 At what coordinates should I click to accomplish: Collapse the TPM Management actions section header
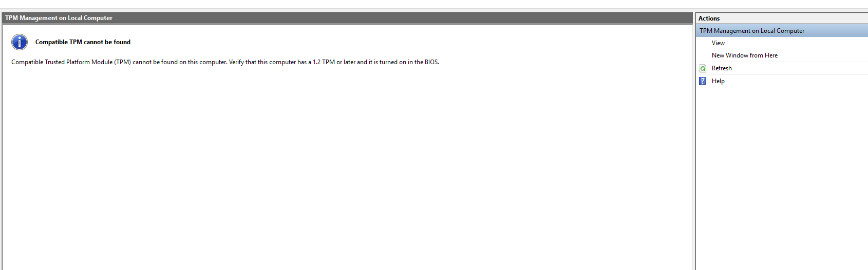point(782,31)
